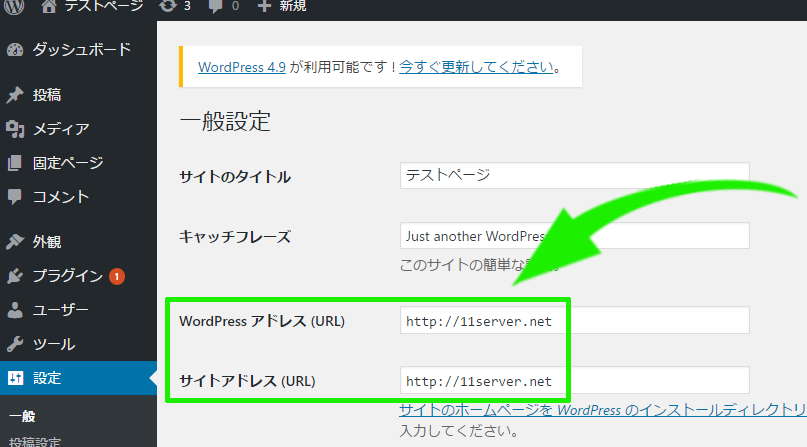Image resolution: width=807 pixels, height=447 pixels.
Task: Click the プラグイン plug icon
Action: pos(15,276)
